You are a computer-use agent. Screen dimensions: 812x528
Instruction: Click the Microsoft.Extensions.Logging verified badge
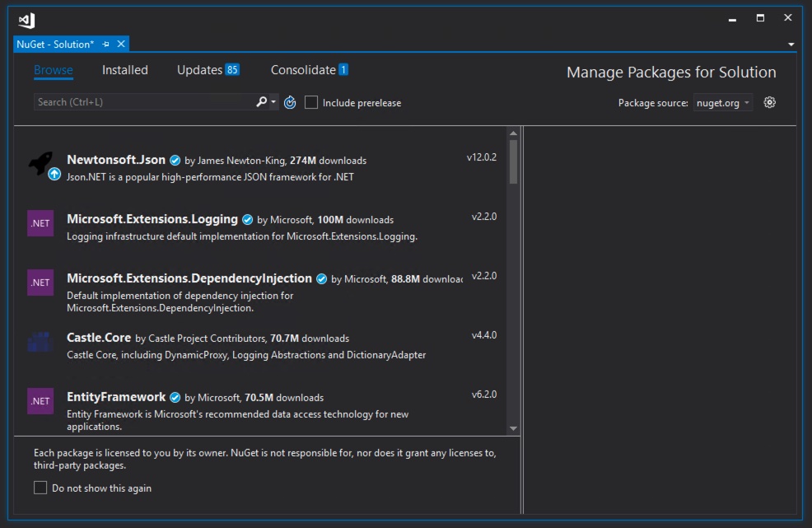[x=248, y=220]
